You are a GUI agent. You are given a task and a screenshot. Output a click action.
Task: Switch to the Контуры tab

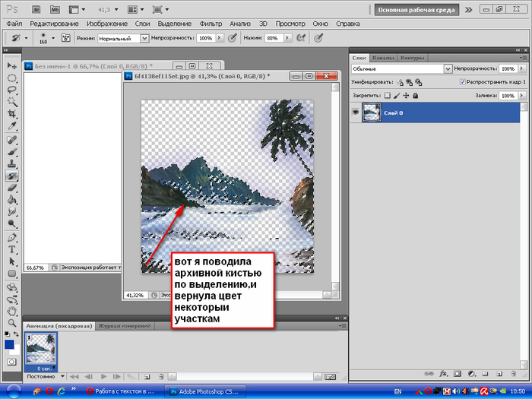412,58
